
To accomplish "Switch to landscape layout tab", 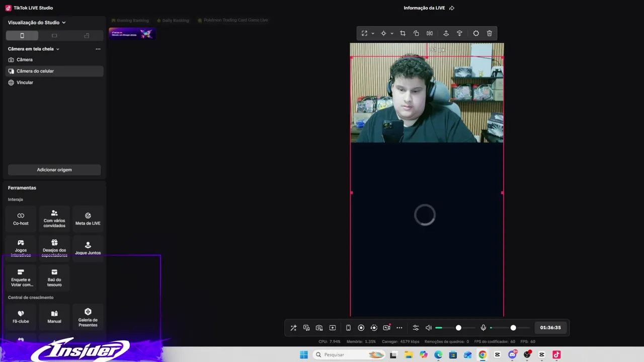I will 54,36.
